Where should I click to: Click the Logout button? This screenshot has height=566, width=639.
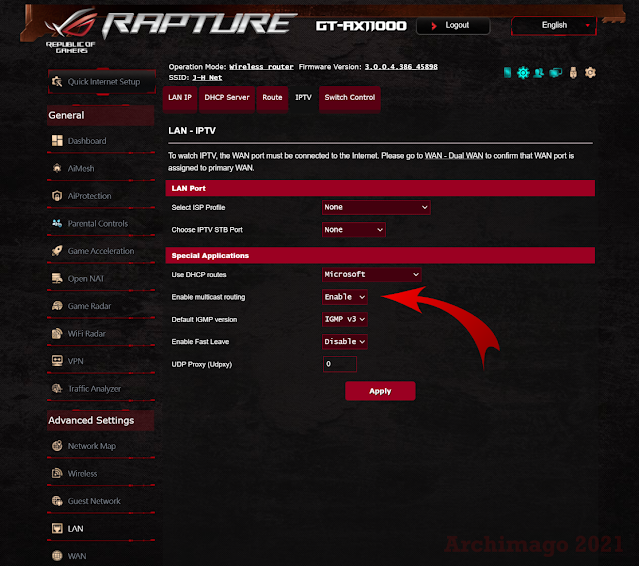coord(453,25)
